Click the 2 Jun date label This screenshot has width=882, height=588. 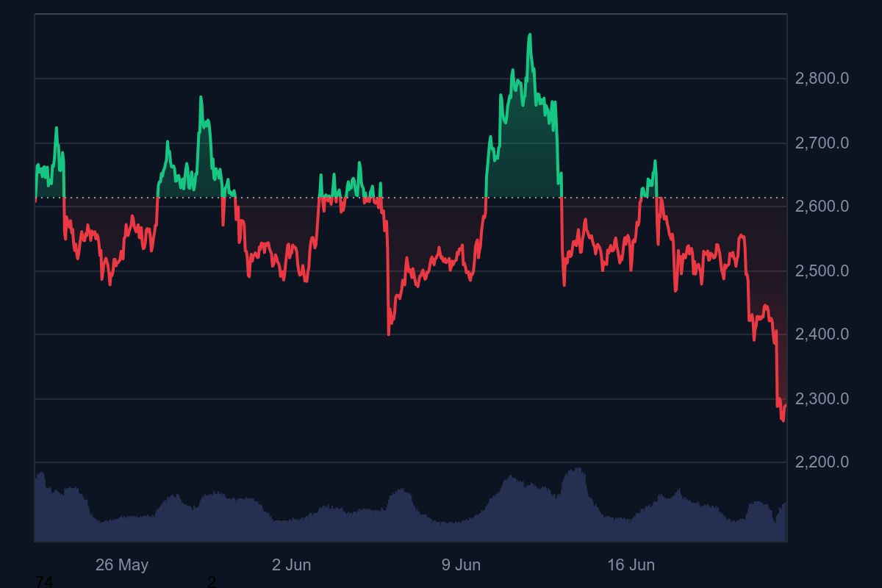(x=291, y=565)
